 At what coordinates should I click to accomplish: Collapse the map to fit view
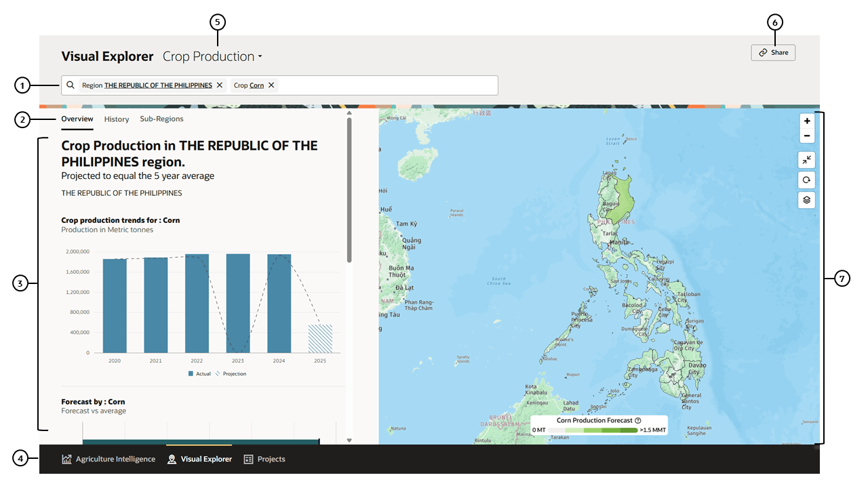click(806, 160)
